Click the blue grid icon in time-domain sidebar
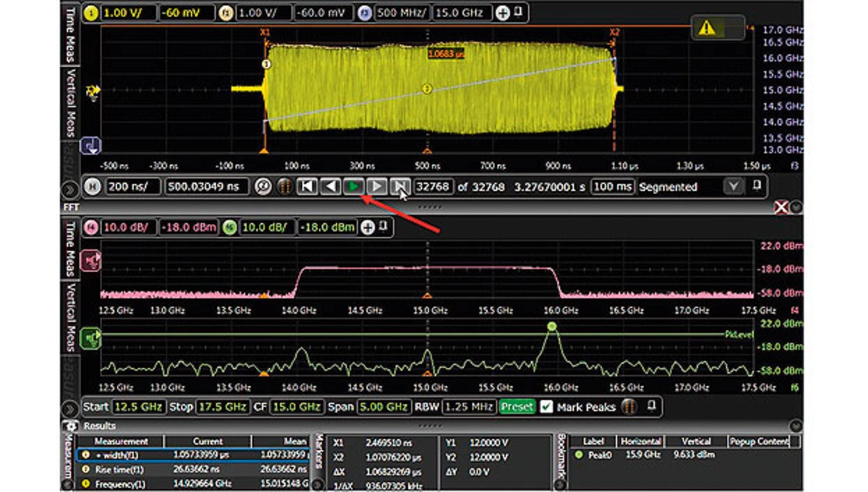 (92, 145)
